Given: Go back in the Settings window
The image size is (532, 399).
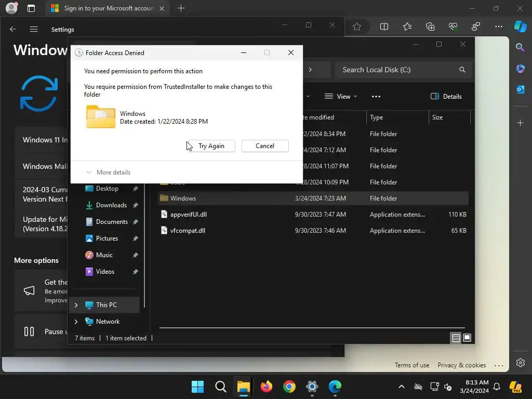Looking at the screenshot, I should (12, 29).
